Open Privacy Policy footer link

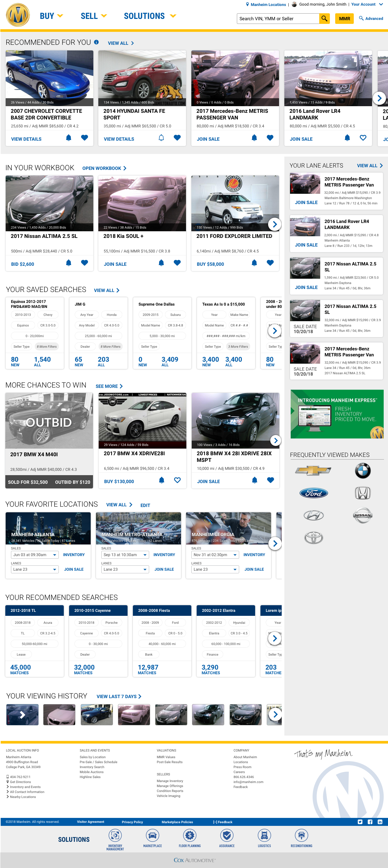tap(132, 822)
